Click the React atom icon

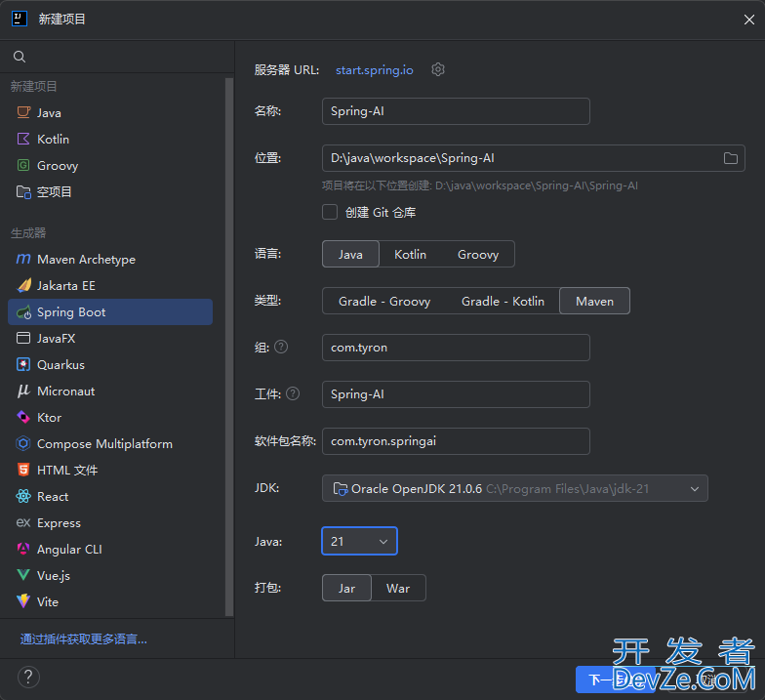23,496
